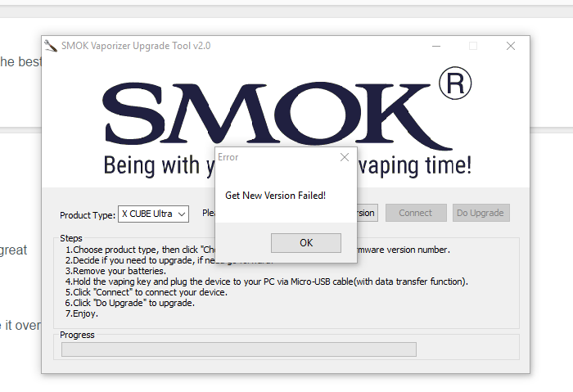573x392 pixels.
Task: Click the "Product Type:" label
Action: (88, 215)
